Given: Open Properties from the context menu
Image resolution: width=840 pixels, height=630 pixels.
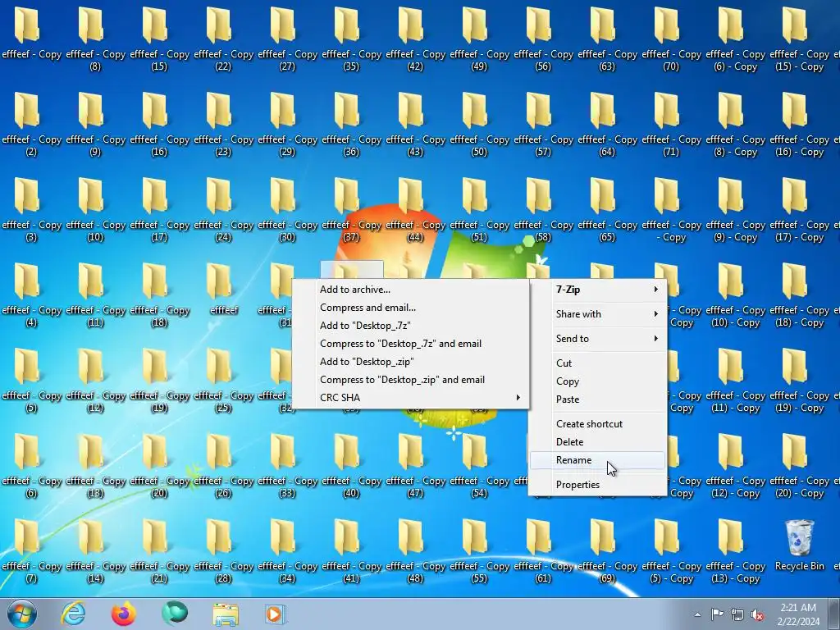Looking at the screenshot, I should [x=598, y=485].
